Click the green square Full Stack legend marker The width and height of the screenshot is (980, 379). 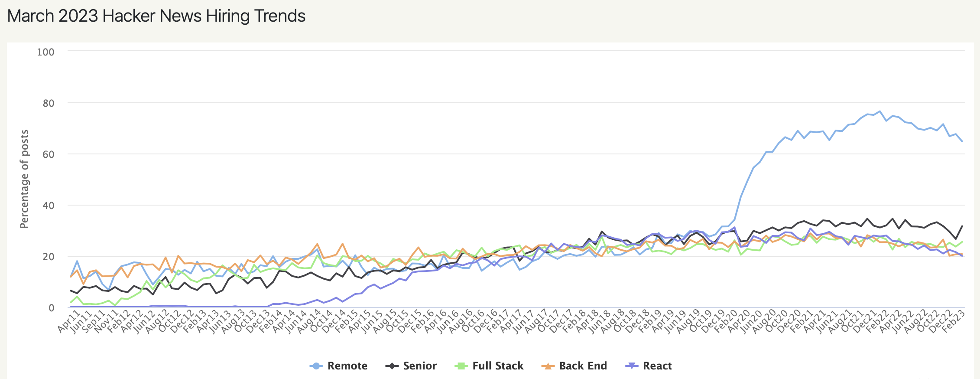[x=461, y=366]
